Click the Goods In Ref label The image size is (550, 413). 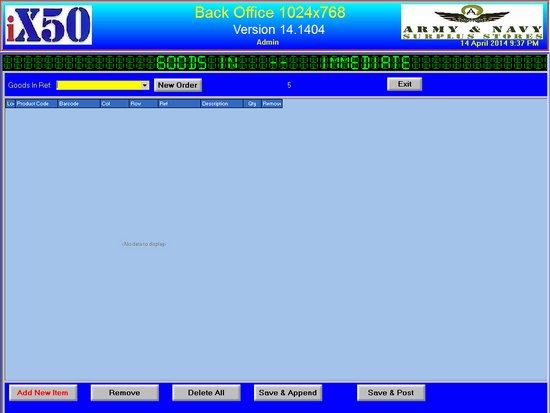(29, 85)
